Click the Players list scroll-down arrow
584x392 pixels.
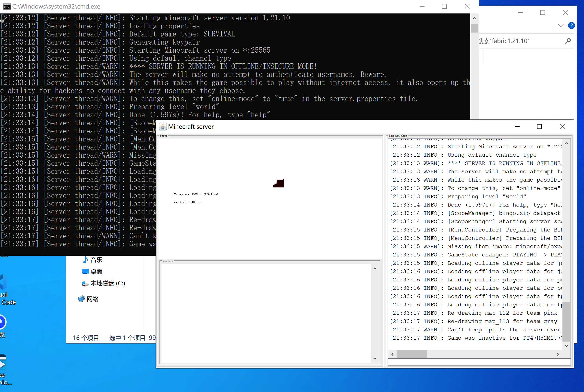375,358
